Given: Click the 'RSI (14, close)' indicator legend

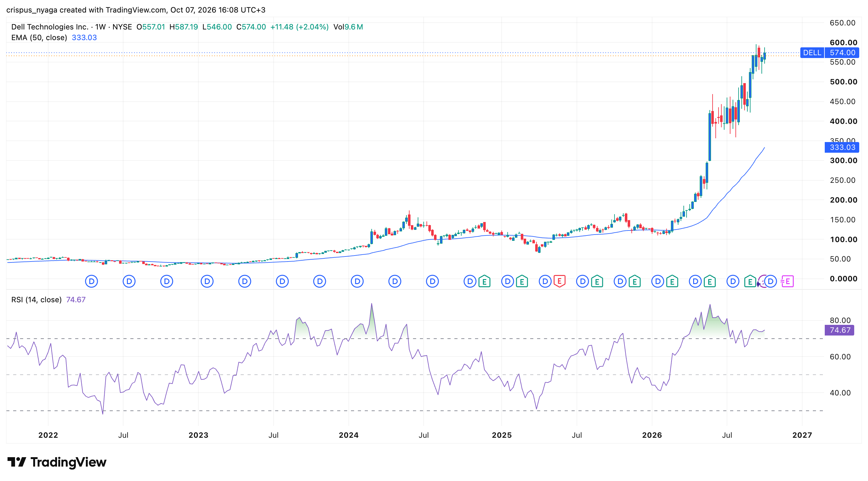Looking at the screenshot, I should click(x=36, y=300).
